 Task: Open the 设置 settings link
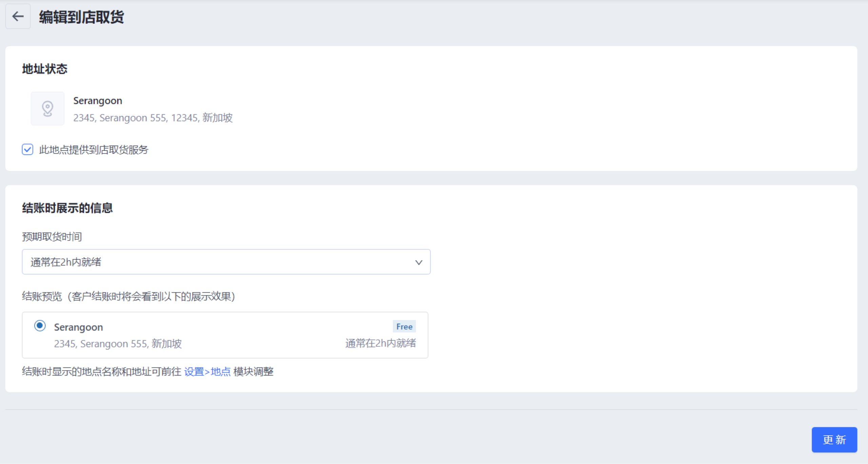[x=194, y=371]
